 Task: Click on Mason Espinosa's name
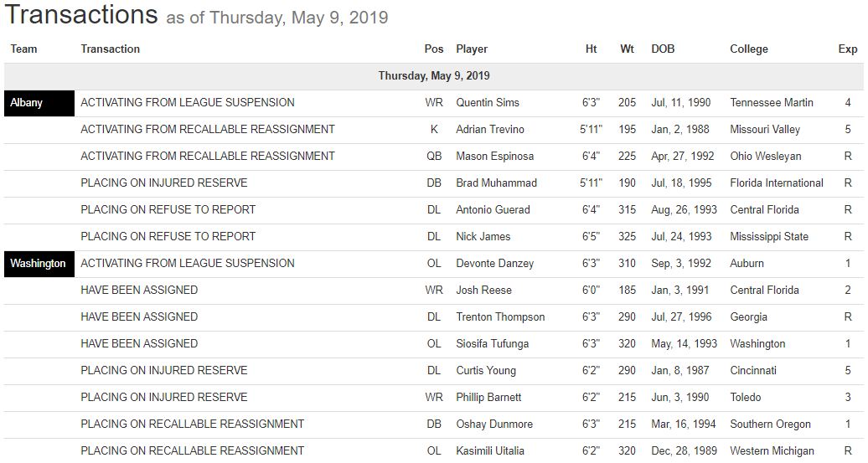(x=493, y=157)
